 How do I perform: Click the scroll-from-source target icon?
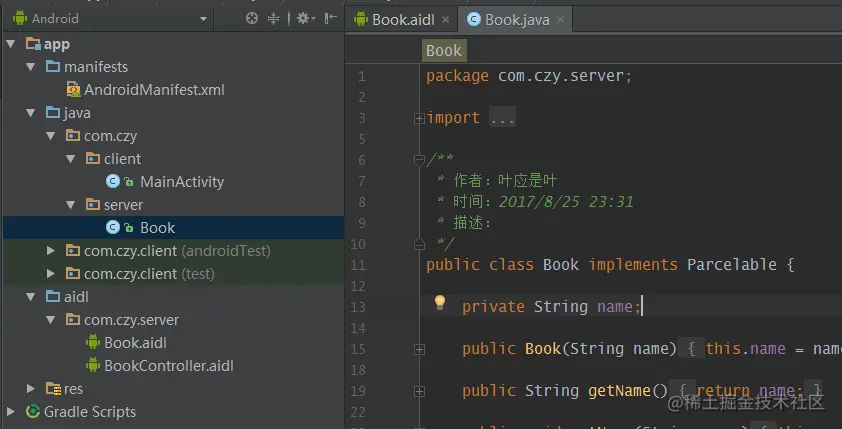252,19
